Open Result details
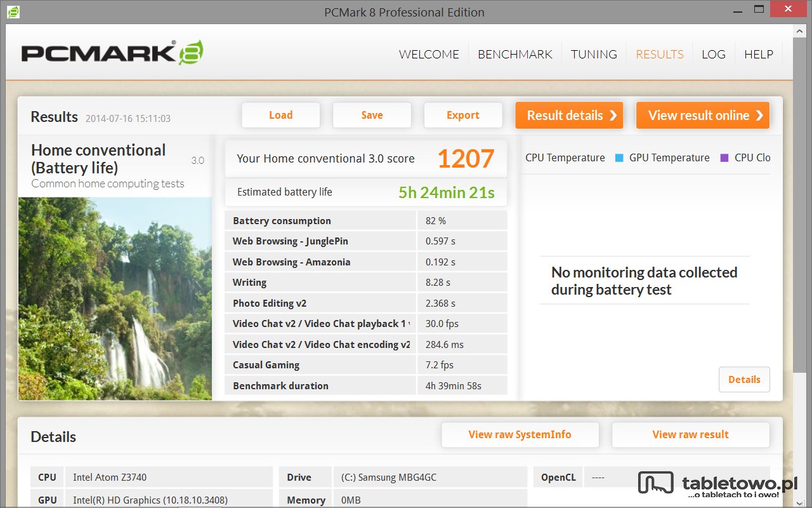Screen dimensions: 812x508 point(569,116)
